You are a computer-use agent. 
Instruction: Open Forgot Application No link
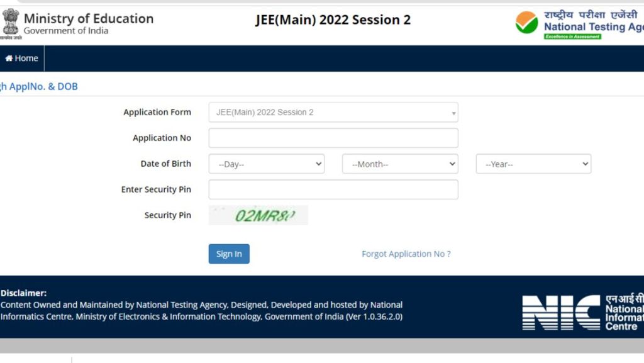tap(406, 254)
